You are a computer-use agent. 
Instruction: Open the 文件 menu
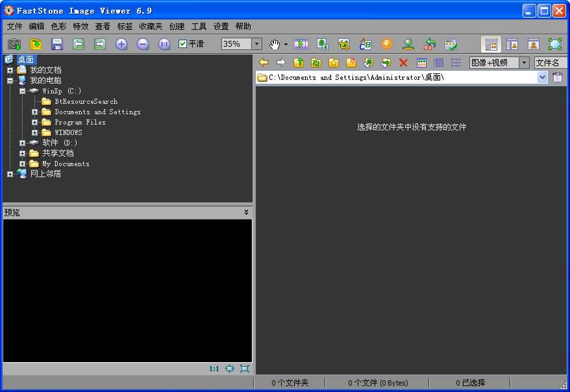[14, 26]
